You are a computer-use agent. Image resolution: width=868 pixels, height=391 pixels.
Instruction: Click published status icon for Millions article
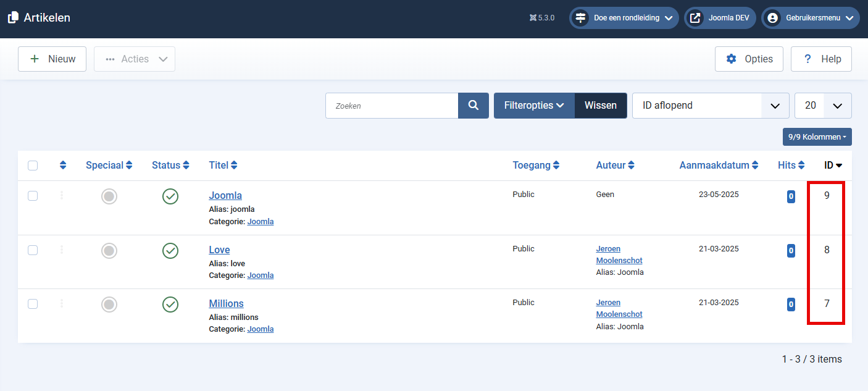(x=170, y=305)
